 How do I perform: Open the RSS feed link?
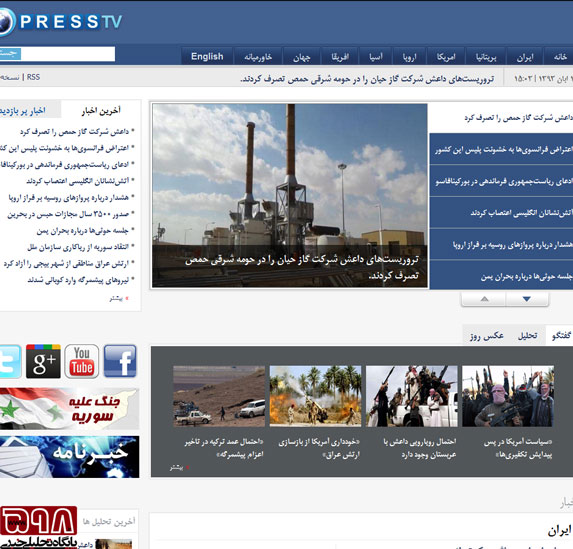click(33, 77)
